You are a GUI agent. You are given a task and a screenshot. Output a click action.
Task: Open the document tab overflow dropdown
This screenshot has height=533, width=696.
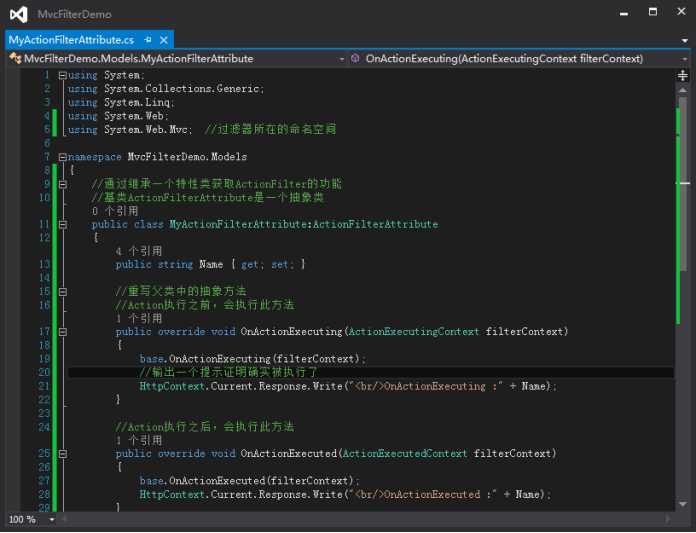tap(684, 40)
